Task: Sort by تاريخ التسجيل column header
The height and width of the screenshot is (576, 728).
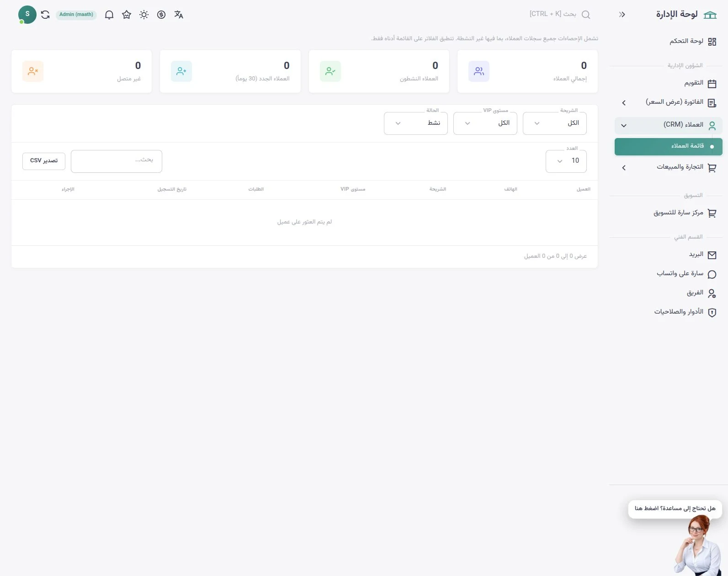Action: 172,189
